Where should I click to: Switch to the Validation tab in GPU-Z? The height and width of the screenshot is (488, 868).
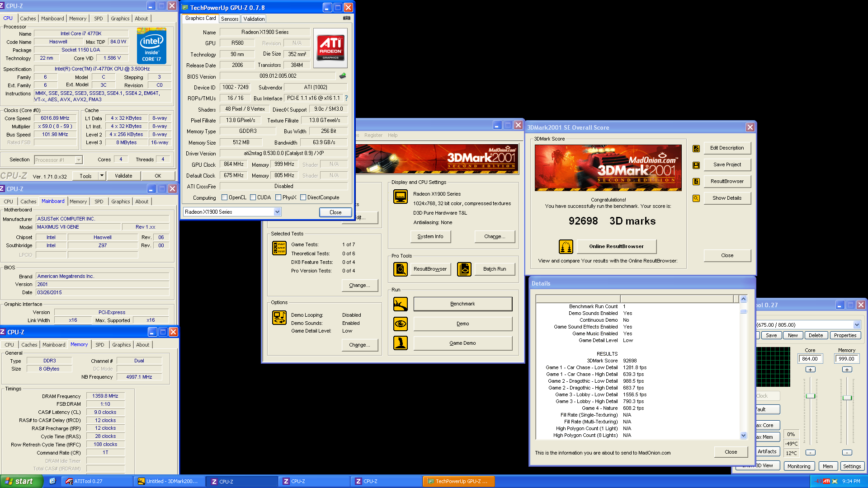pos(254,19)
